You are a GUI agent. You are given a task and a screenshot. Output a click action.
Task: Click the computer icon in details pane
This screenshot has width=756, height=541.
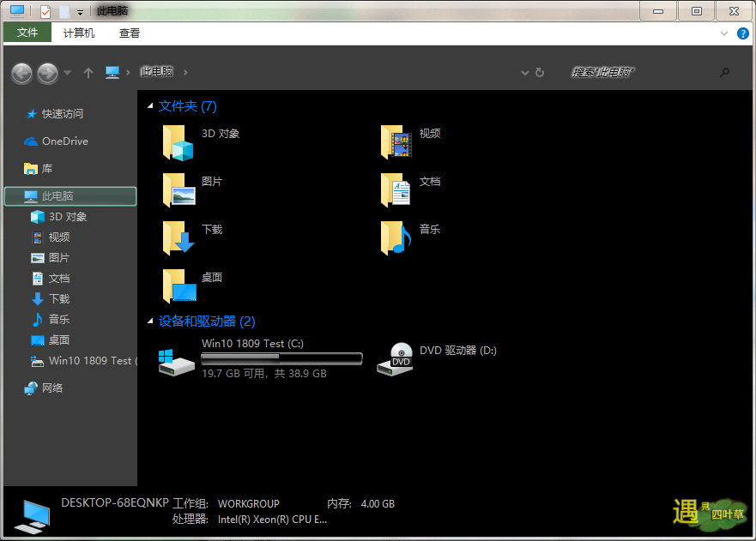32,516
